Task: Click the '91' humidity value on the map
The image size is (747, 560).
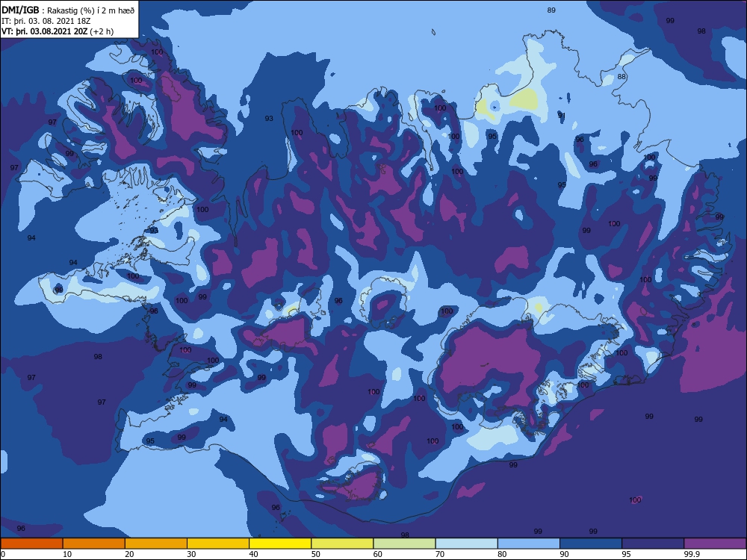Action: coord(562,115)
